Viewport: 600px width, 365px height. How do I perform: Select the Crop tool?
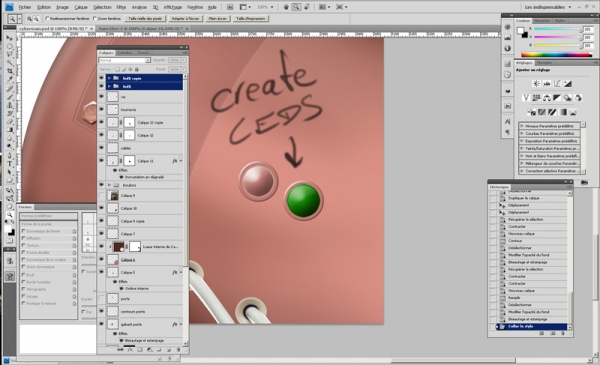10,71
